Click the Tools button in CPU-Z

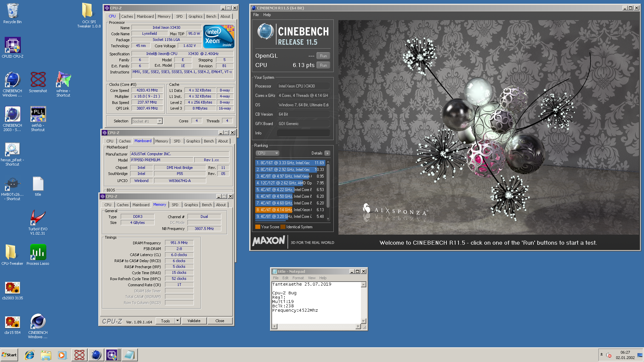165,321
